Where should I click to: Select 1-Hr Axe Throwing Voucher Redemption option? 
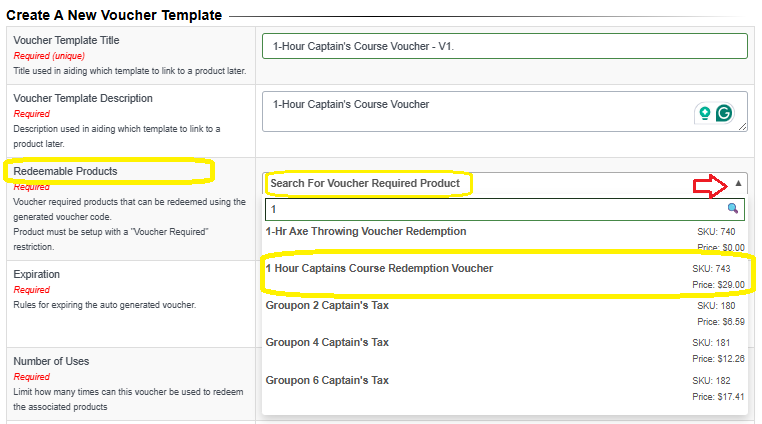pyautogui.click(x=504, y=239)
